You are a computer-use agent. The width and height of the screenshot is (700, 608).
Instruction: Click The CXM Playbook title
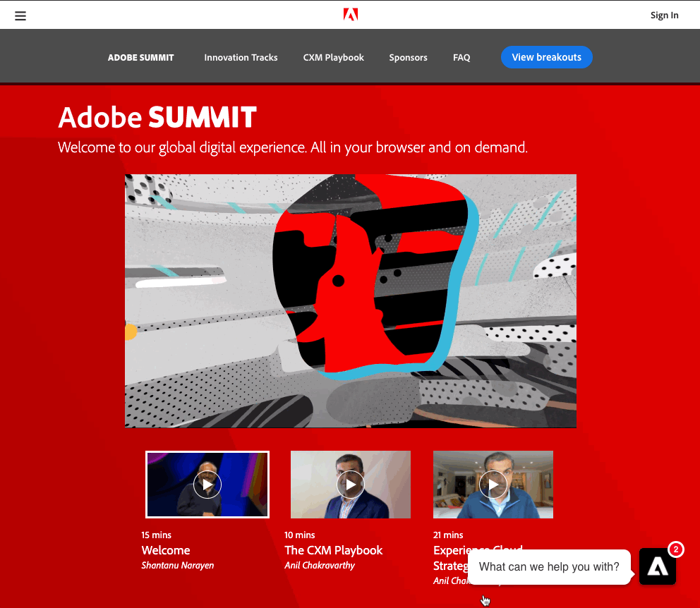[x=334, y=550]
